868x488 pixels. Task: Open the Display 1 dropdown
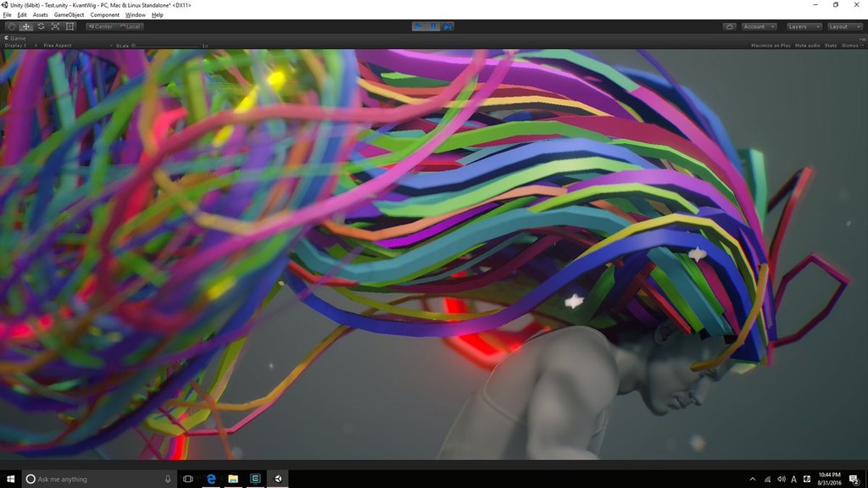click(20, 46)
